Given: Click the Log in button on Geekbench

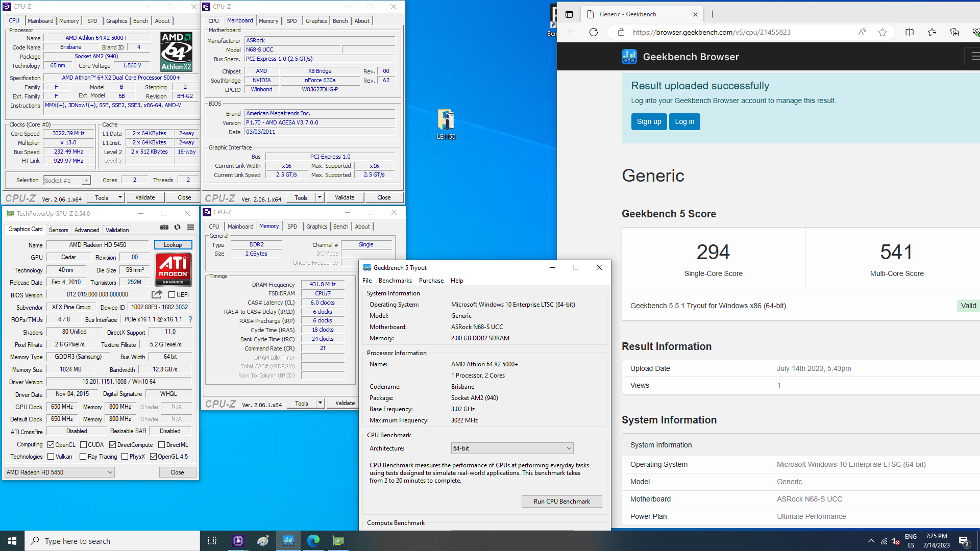Looking at the screenshot, I should [x=684, y=121].
